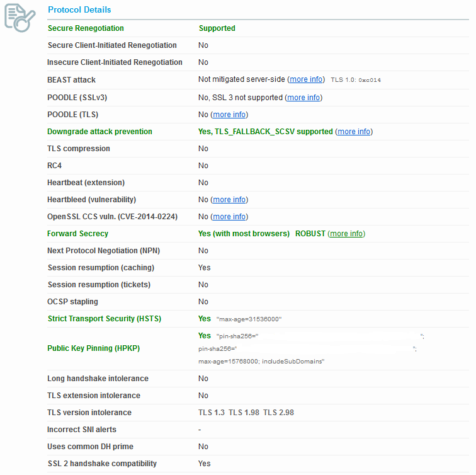Click the Secure Renegotiation label
The width and height of the screenshot is (476, 475).
86,28
